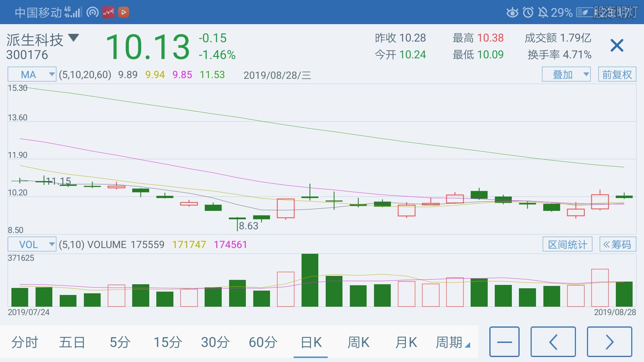
Task: Tap the -1.46% change percentage
Action: pyautogui.click(x=217, y=55)
